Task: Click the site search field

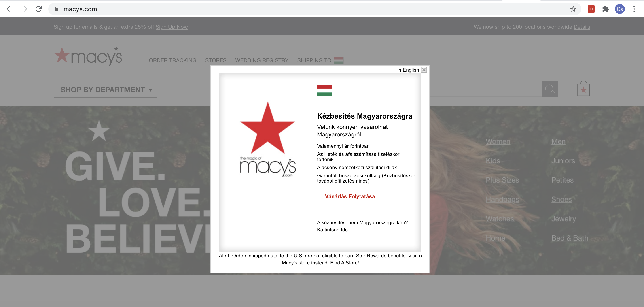Action: (486, 89)
